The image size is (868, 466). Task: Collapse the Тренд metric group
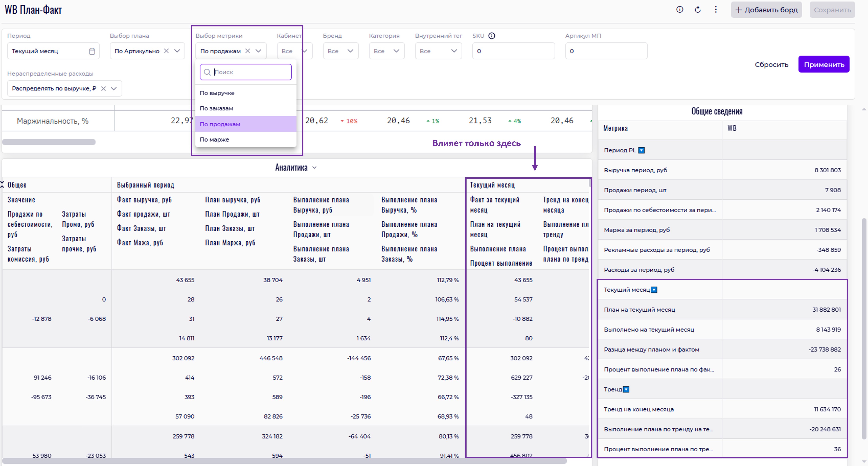(x=626, y=389)
